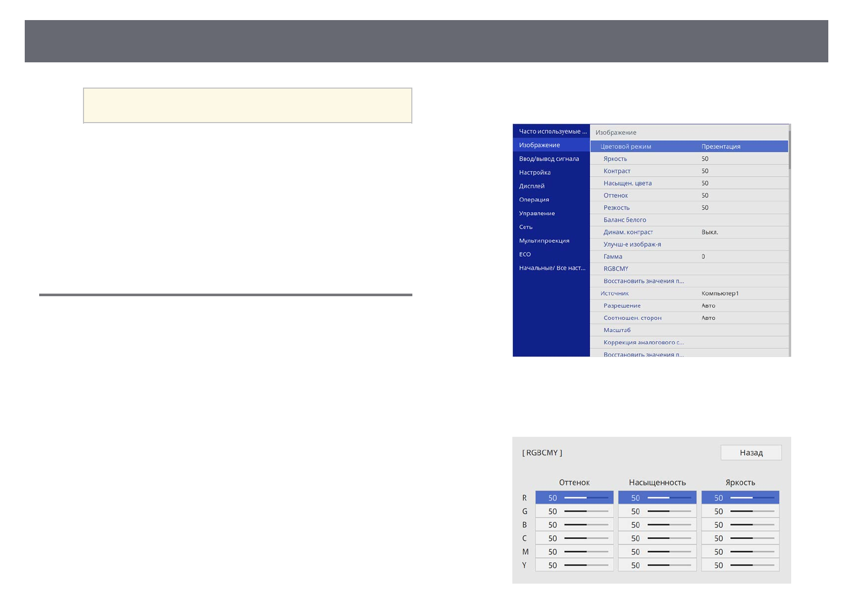Click the R Оттенок slider
This screenshot has width=868, height=613.
click(586, 498)
